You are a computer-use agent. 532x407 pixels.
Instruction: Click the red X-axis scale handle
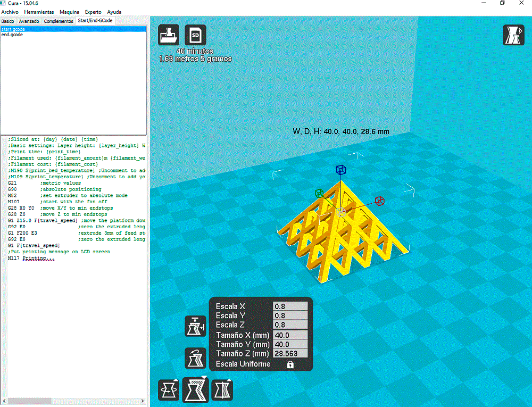pyautogui.click(x=380, y=201)
